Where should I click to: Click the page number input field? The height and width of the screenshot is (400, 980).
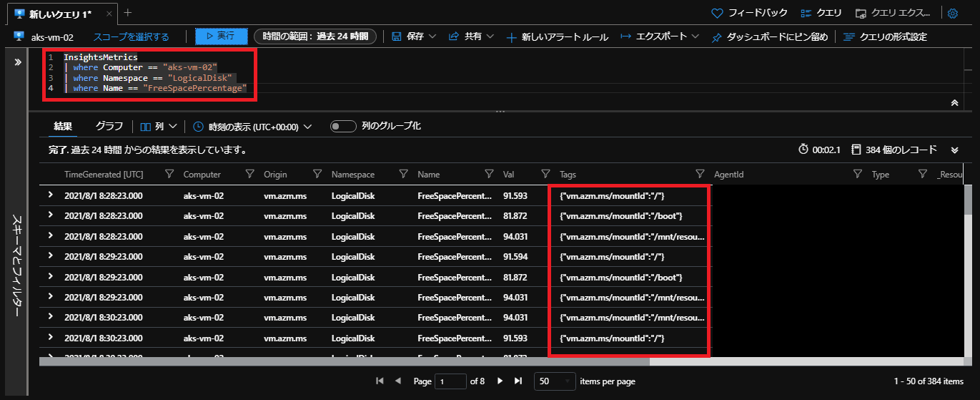[x=450, y=381]
